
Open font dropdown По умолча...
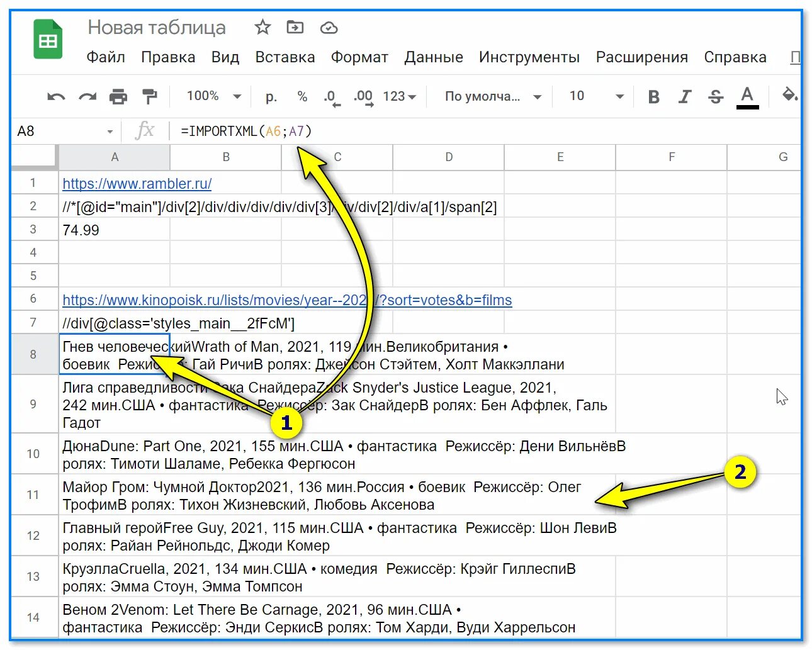click(x=493, y=96)
